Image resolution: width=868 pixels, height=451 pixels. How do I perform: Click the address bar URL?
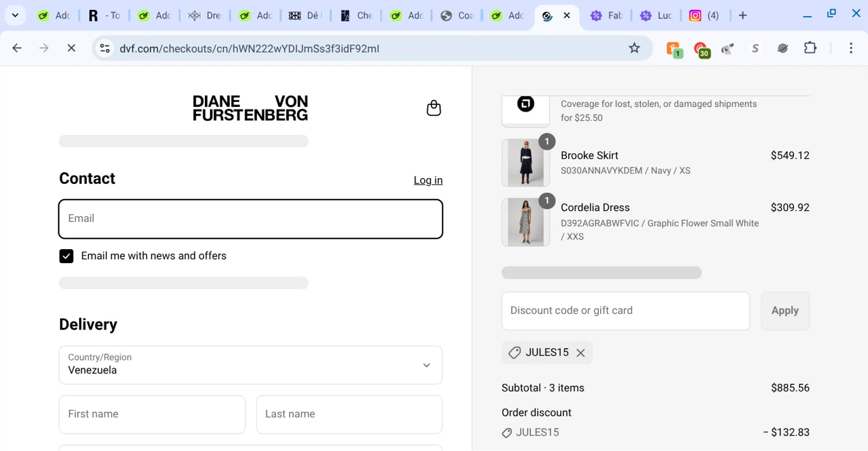pyautogui.click(x=249, y=49)
